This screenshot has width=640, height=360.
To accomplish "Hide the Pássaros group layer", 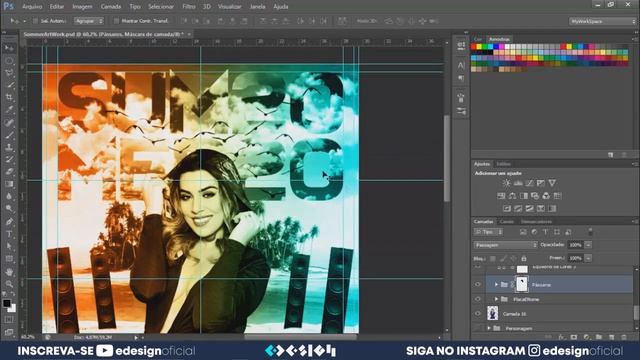I will [478, 284].
